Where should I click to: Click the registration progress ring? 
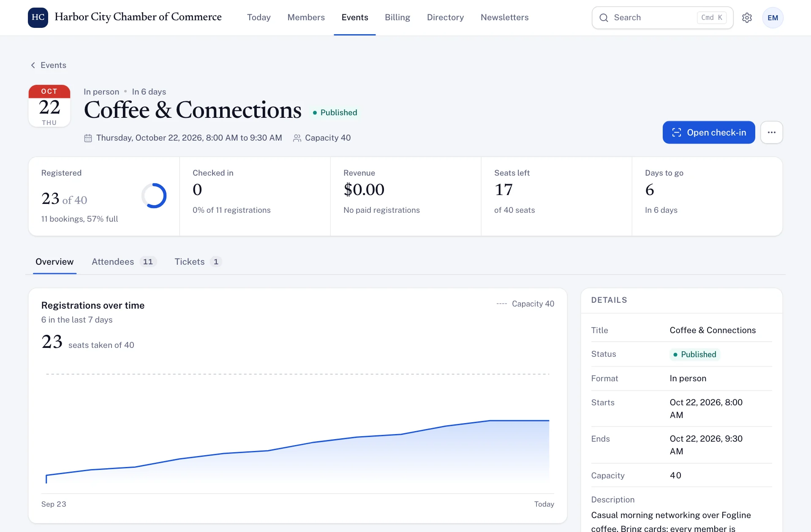point(154,195)
